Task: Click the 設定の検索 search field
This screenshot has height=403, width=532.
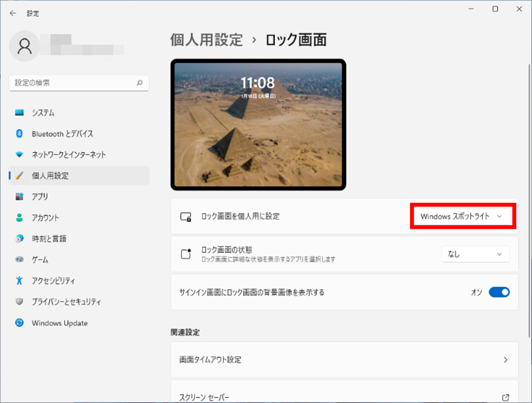Action: tap(72, 83)
